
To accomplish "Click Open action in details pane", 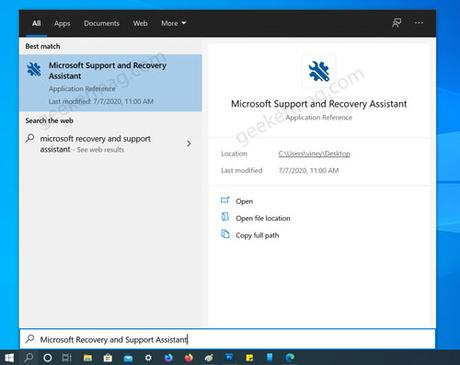I will click(x=244, y=201).
